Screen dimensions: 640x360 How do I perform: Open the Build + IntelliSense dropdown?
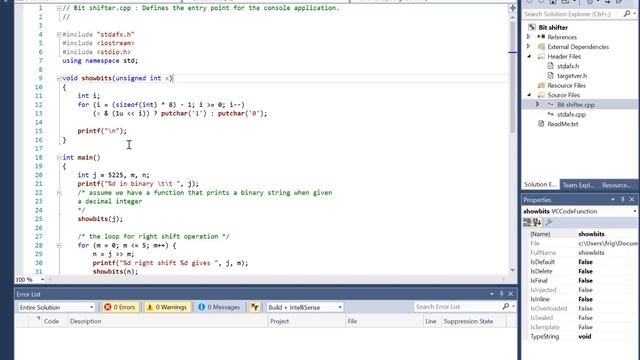pyautogui.click(x=304, y=307)
